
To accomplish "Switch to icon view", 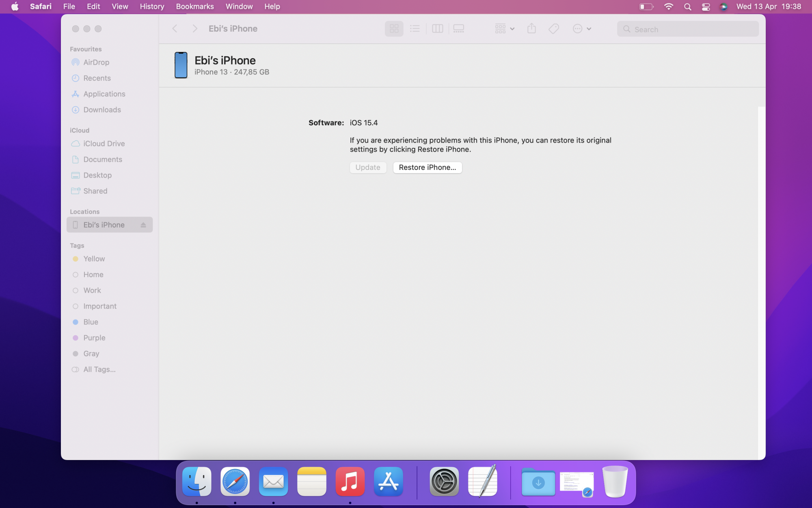I will click(394, 28).
